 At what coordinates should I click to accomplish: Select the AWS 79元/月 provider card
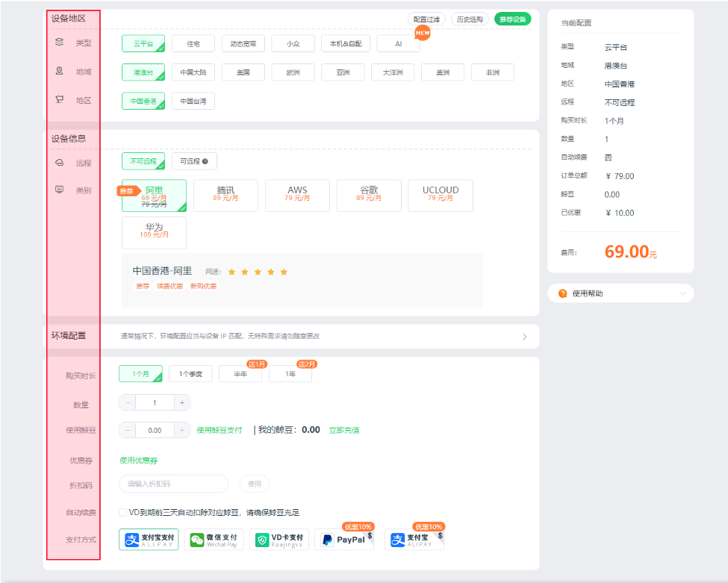297,196
